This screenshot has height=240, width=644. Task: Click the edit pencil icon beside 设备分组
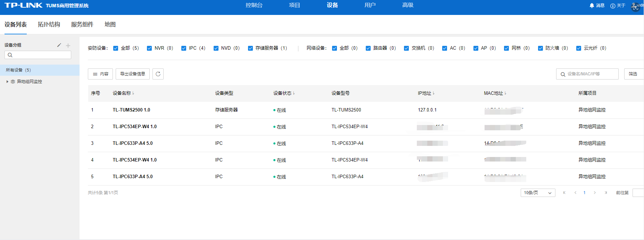59,45
